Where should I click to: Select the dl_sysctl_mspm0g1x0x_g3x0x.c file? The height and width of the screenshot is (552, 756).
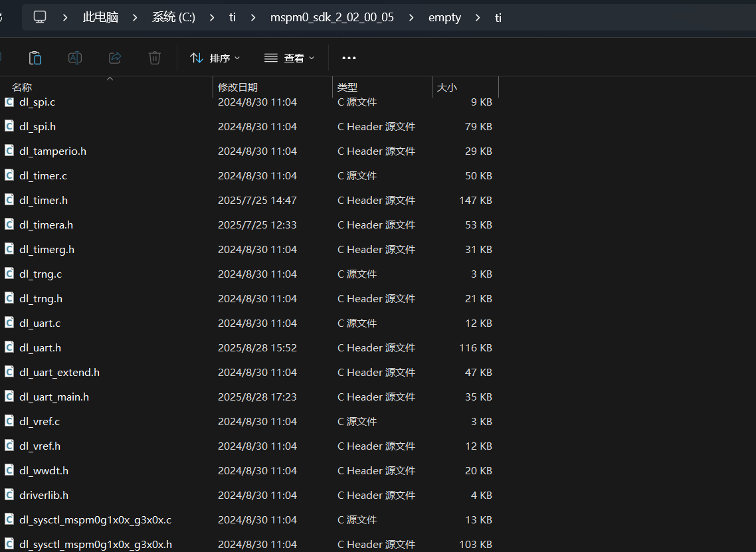pos(95,519)
